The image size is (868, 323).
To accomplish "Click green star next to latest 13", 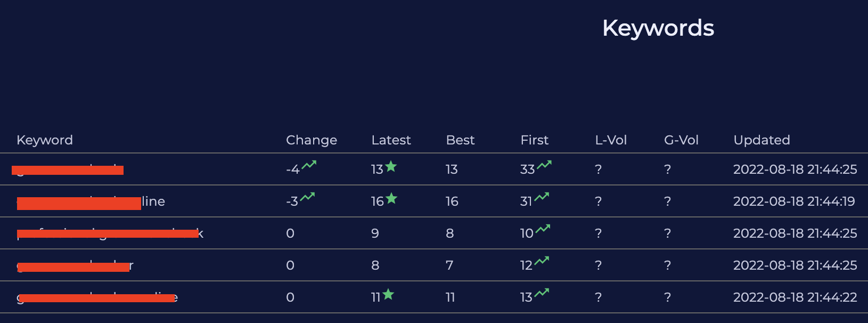I will [x=391, y=166].
